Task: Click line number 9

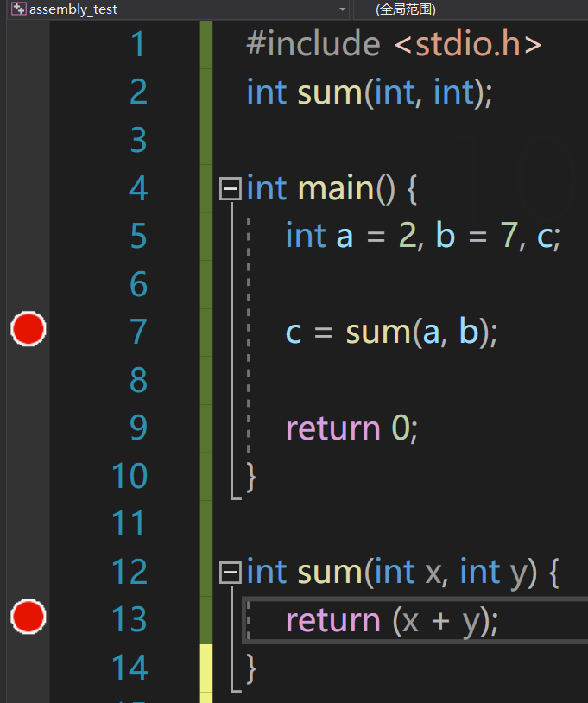Action: 138,427
